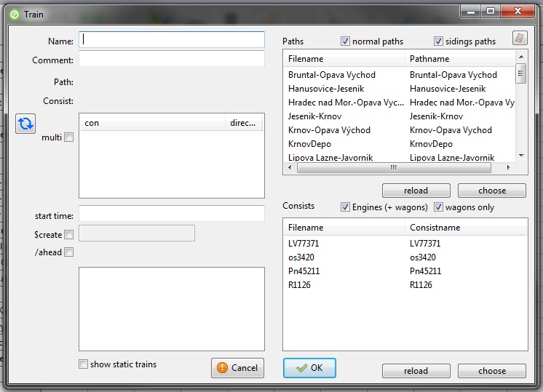Viewport: 543px width, 392px height.
Task: Uncheck Engines (+ wagons) checkbox
Action: [x=345, y=207]
